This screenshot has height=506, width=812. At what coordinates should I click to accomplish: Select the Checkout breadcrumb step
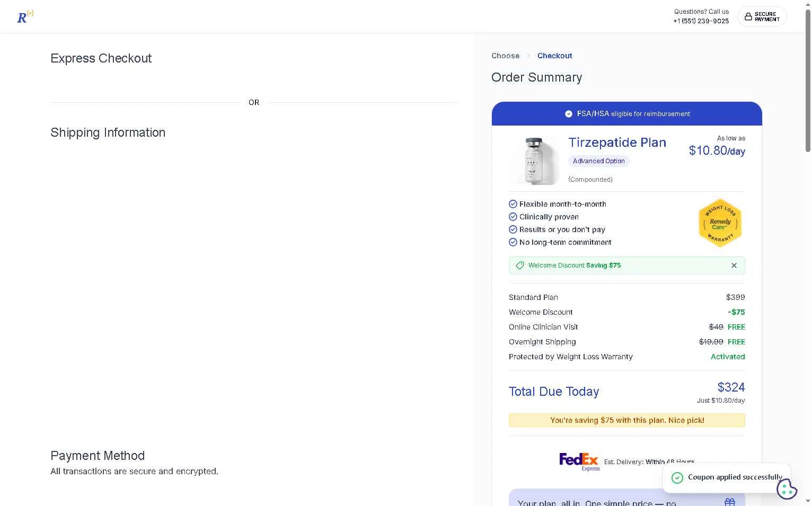point(554,56)
